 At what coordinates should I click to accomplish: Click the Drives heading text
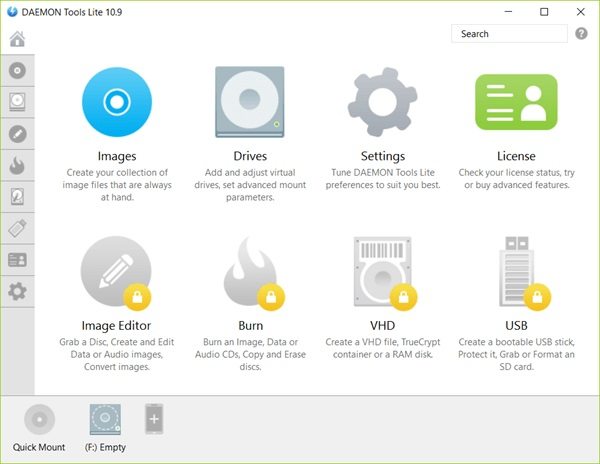250,156
